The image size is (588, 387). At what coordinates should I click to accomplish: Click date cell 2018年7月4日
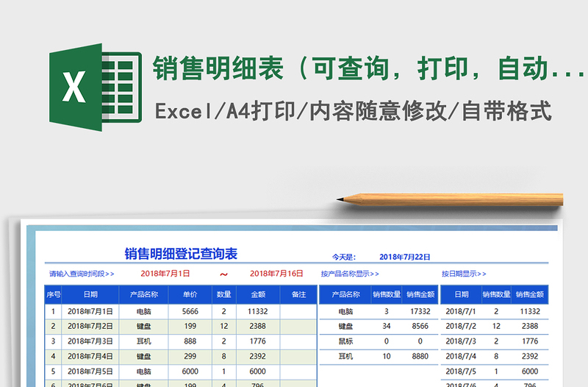(90, 356)
